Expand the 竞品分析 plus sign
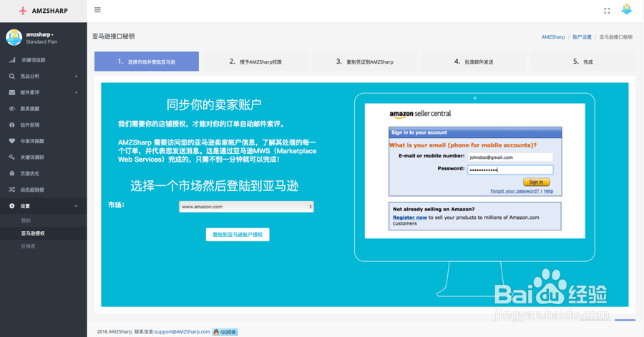This screenshot has width=644, height=337. pos(76,77)
